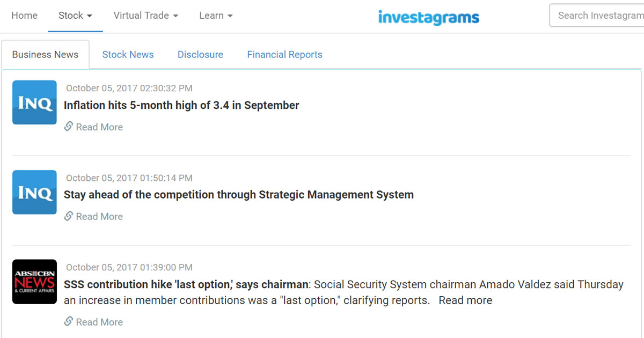Expand the Learn menu

tap(216, 16)
